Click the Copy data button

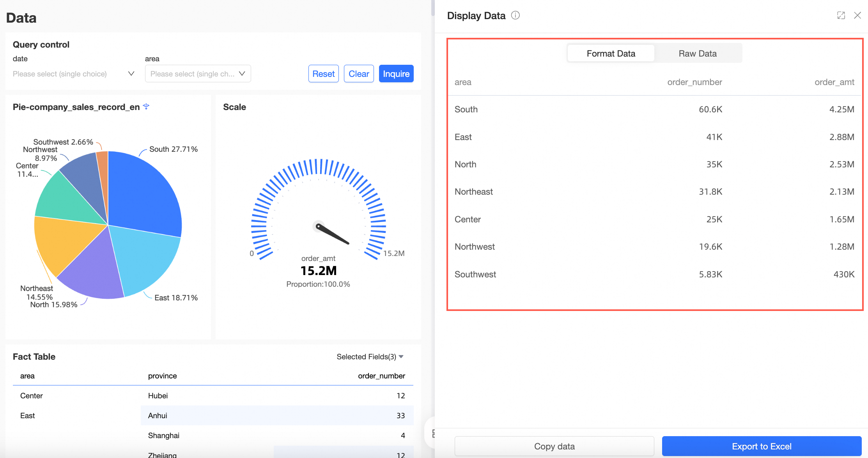(554, 446)
